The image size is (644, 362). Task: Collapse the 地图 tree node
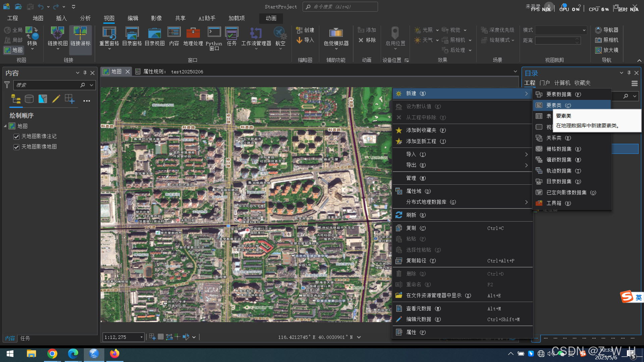pyautogui.click(x=5, y=126)
